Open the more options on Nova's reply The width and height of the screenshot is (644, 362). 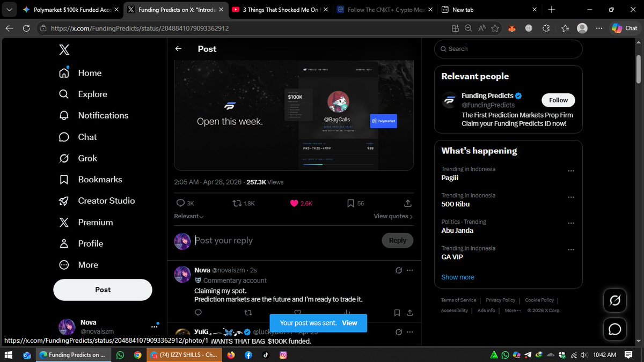411,270
